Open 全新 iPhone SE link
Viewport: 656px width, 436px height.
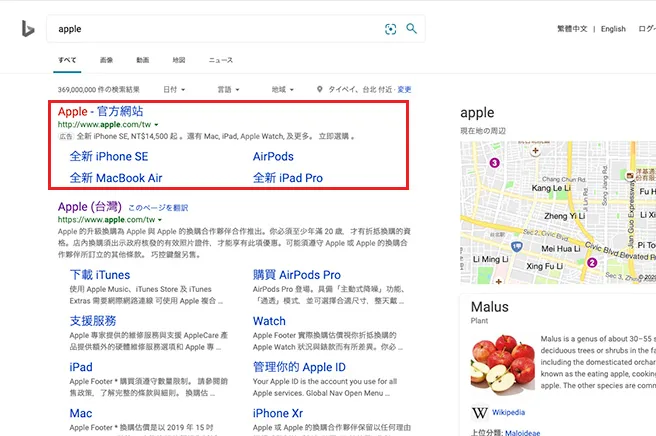point(109,156)
